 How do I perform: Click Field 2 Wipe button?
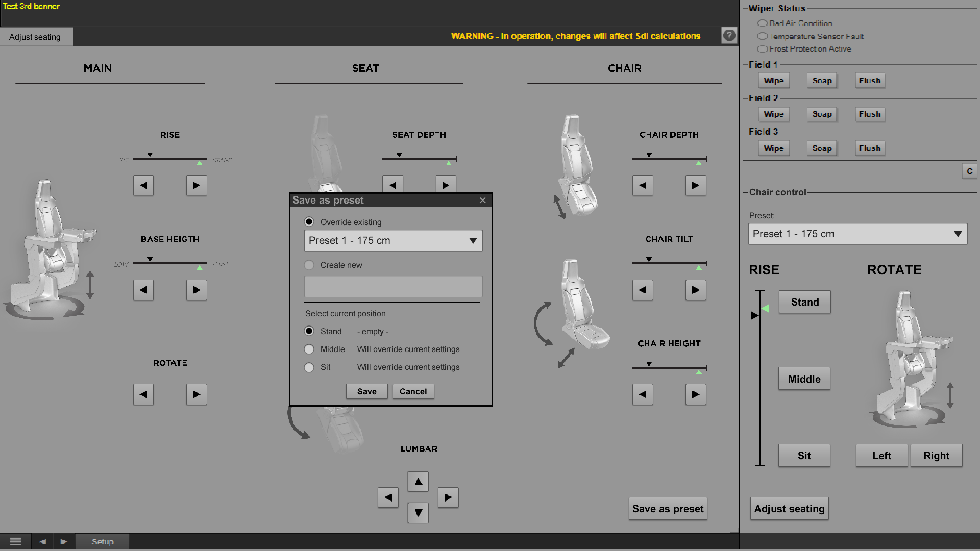click(x=773, y=114)
